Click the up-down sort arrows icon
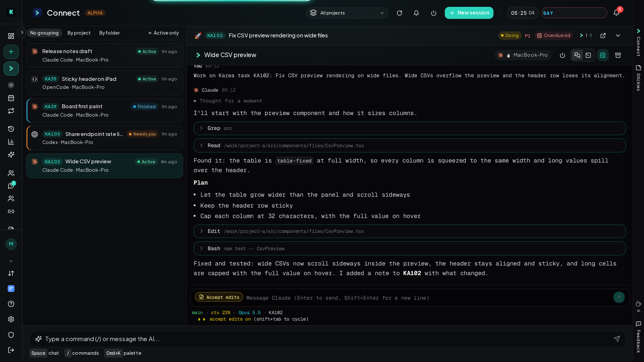 pos(11,273)
